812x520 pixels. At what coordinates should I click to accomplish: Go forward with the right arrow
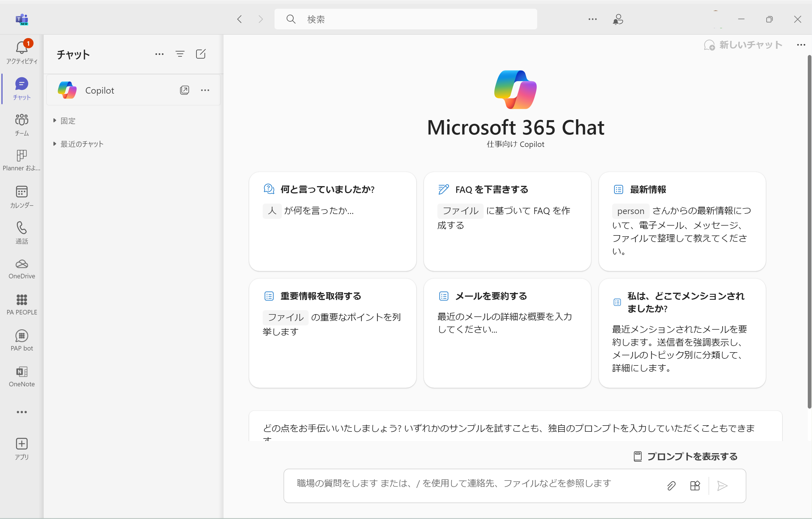click(x=260, y=19)
